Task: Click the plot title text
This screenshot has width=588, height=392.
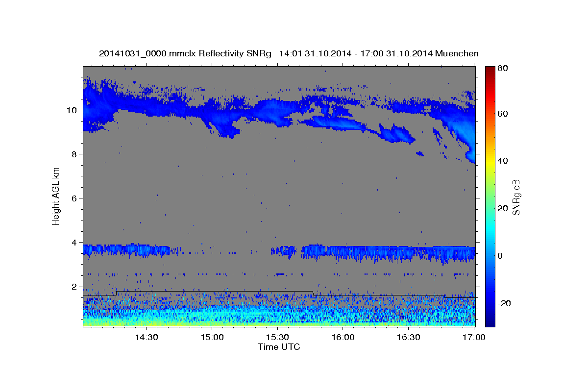Action: point(289,53)
